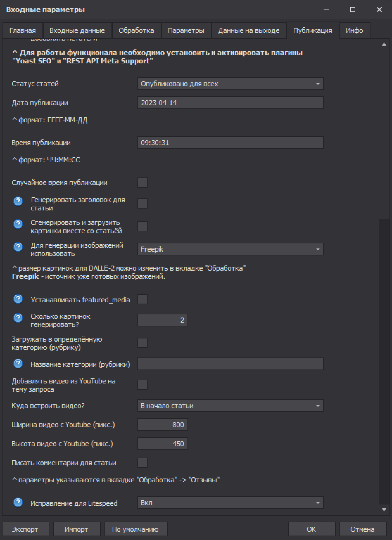
Task: Toggle the featured_media checkbox
Action: tap(142, 299)
